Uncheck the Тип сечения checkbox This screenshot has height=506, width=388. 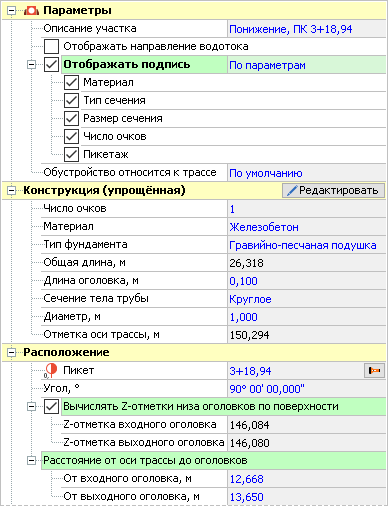(x=71, y=100)
